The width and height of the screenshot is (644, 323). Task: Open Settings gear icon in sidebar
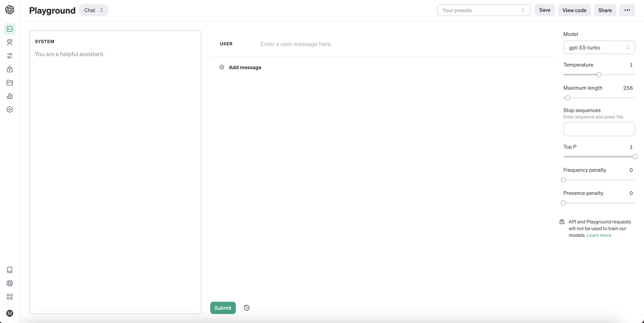[10, 109]
